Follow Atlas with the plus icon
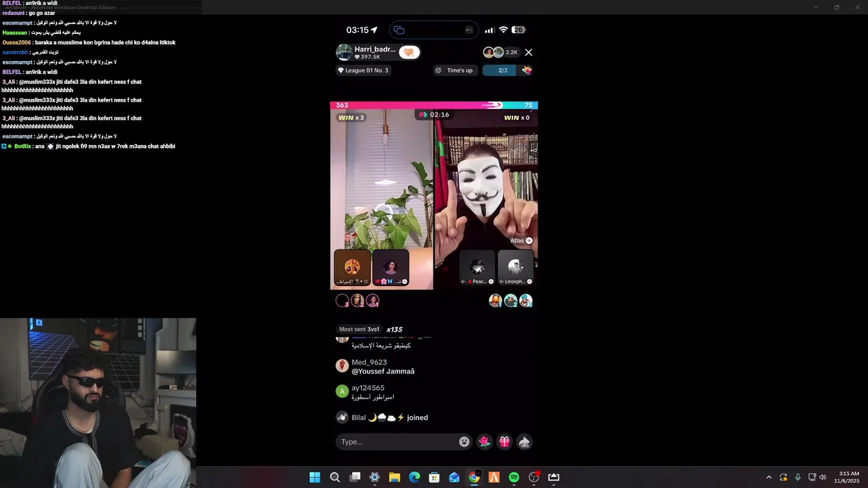The image size is (868, 488). 529,241
